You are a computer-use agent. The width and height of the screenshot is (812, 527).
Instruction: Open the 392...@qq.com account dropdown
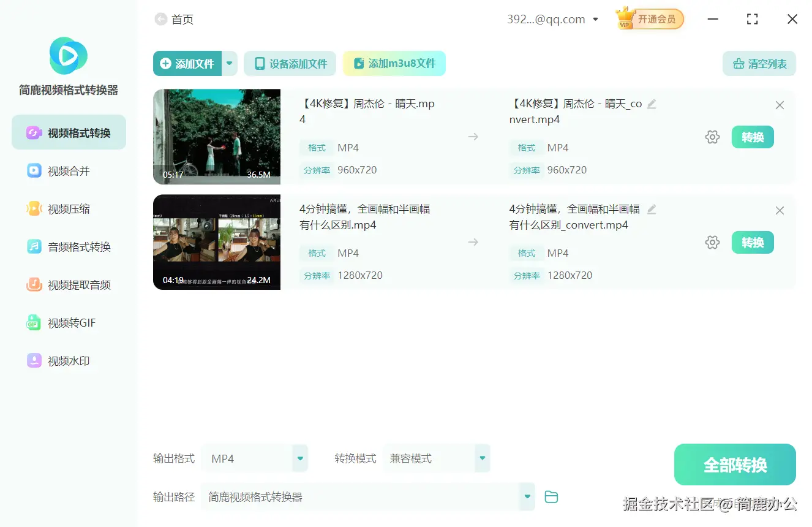553,20
